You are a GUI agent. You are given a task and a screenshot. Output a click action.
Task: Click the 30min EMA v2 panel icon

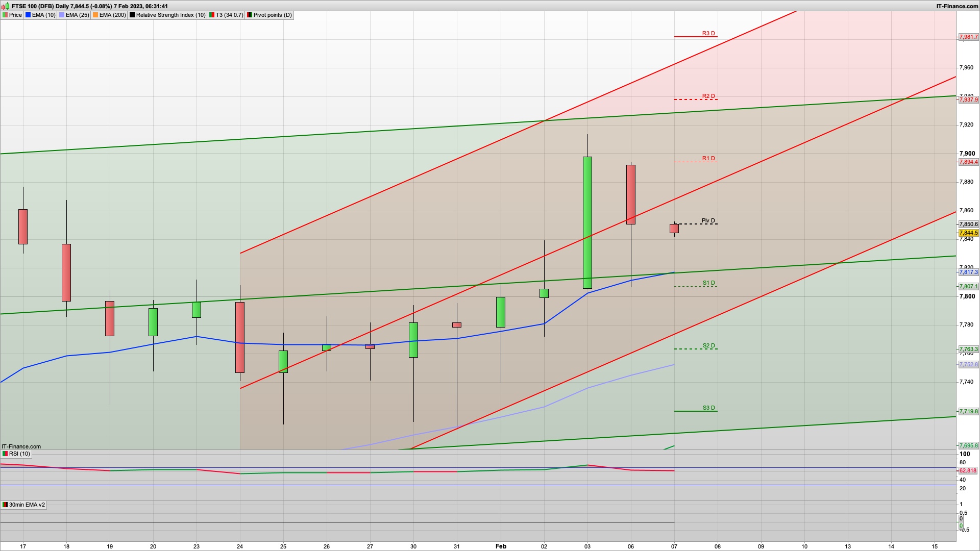[5, 505]
